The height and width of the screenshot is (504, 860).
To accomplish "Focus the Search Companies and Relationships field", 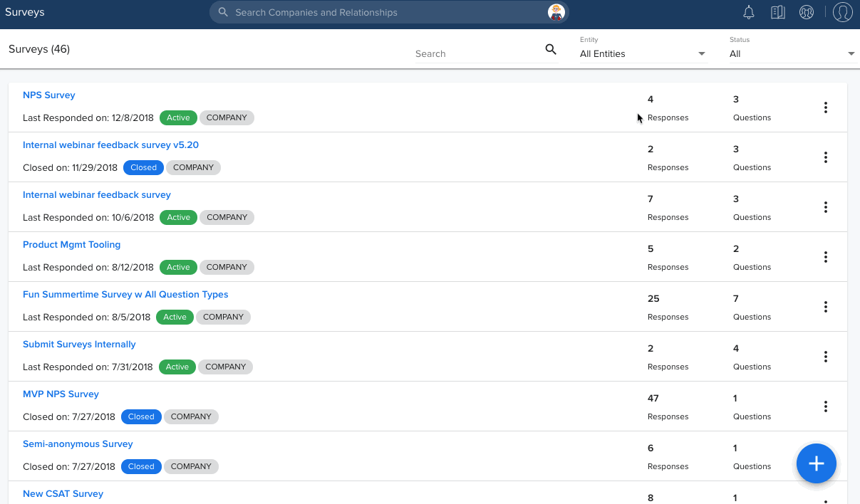I will pos(388,12).
